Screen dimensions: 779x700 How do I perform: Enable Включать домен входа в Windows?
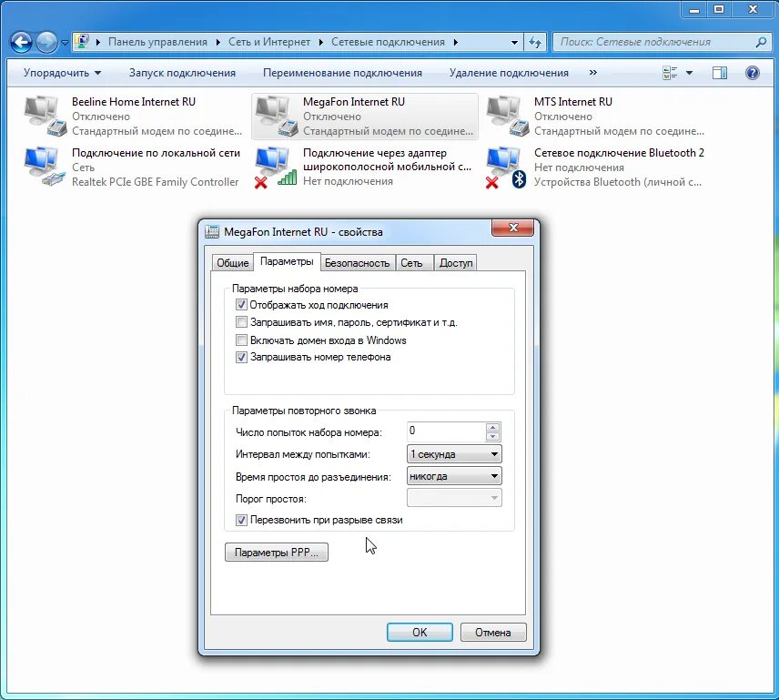pos(241,340)
